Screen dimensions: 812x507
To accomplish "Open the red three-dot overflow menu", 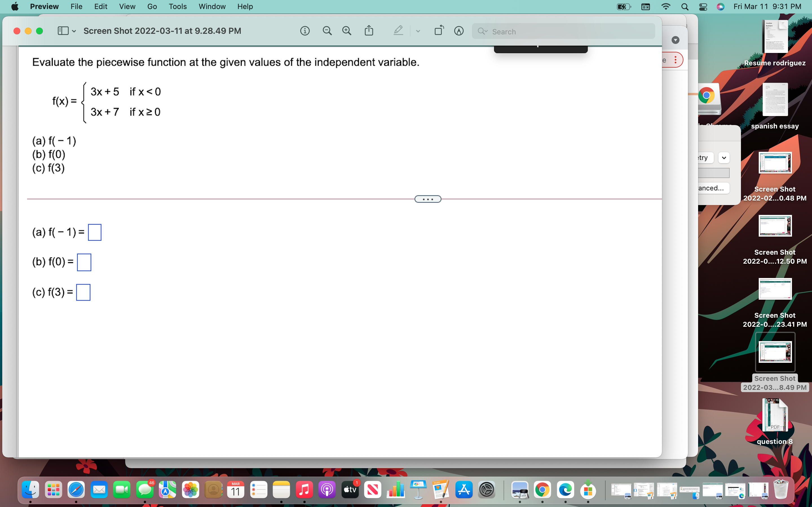I will [x=676, y=60].
